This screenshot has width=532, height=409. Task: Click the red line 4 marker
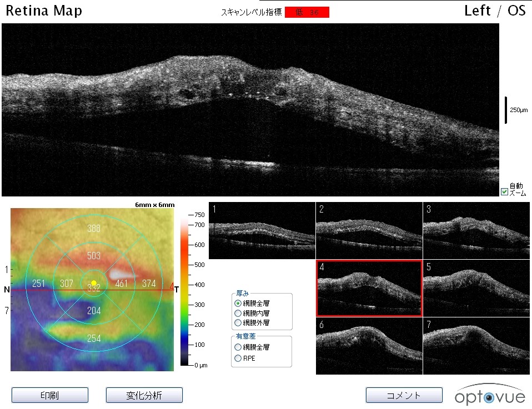(171, 287)
